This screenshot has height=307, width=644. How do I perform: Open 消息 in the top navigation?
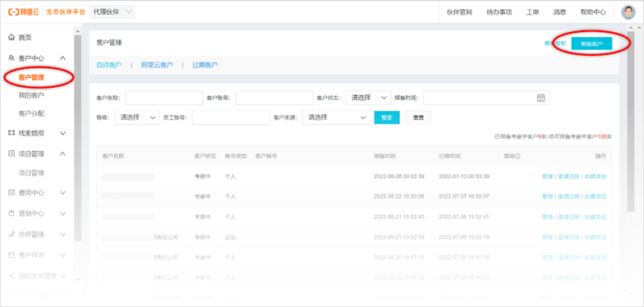(559, 12)
